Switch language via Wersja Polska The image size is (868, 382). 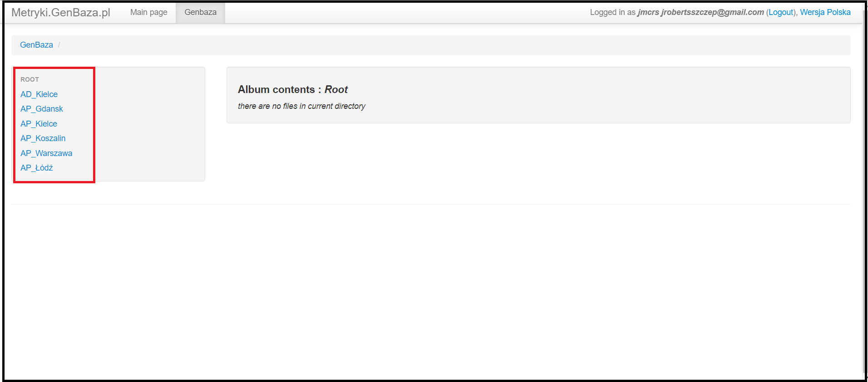(825, 12)
